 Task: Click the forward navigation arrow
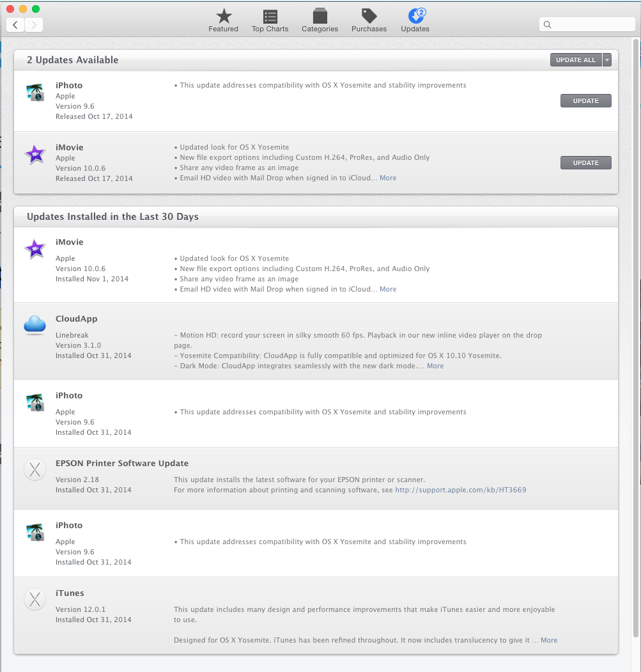34,25
